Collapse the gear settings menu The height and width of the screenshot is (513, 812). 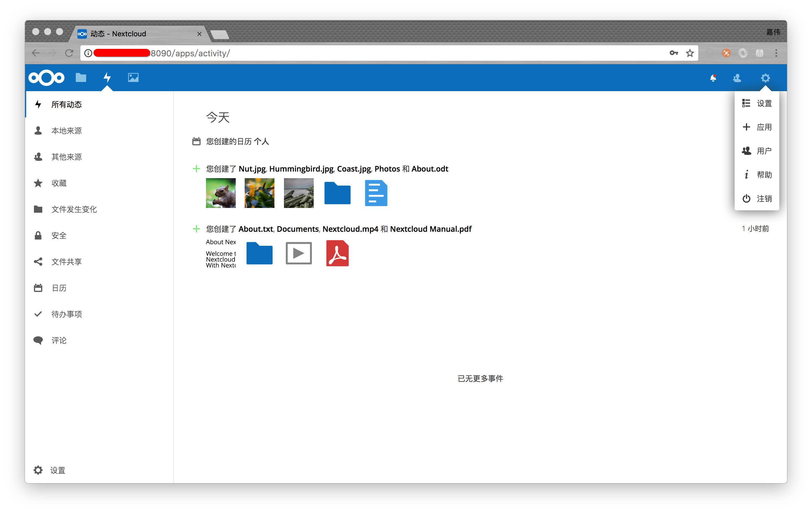pos(765,78)
